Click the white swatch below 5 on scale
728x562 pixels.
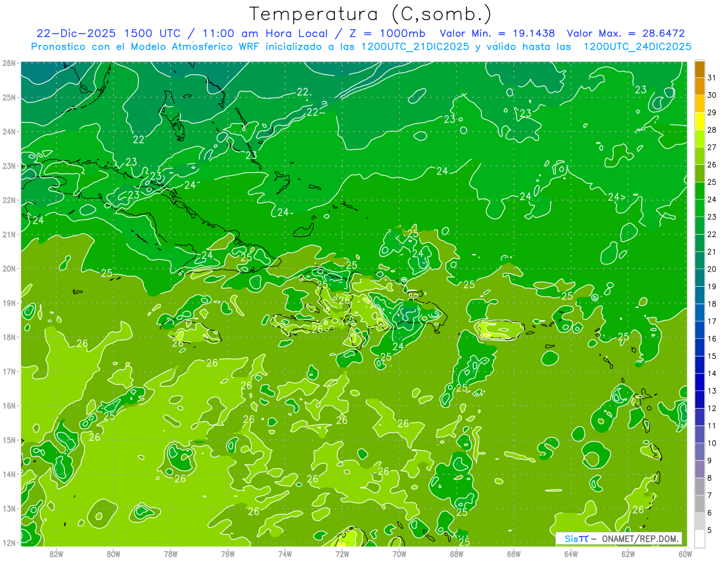point(699,538)
